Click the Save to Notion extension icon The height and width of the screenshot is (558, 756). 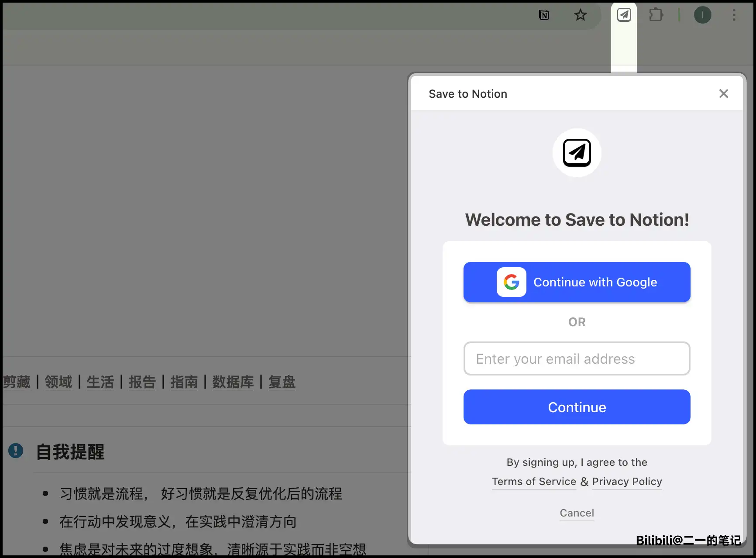624,15
